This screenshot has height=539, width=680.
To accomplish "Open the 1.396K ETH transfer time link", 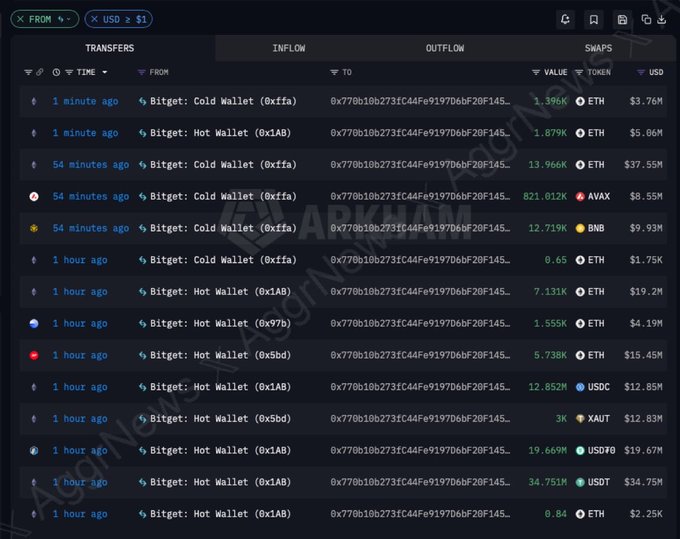I will (85, 101).
